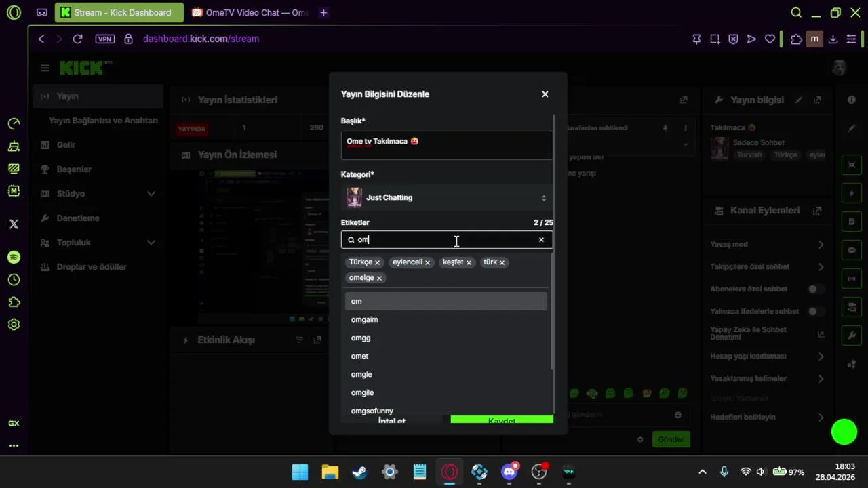This screenshot has width=868, height=488.
Task: Expand the Topluluk sidebar section
Action: [x=98, y=243]
